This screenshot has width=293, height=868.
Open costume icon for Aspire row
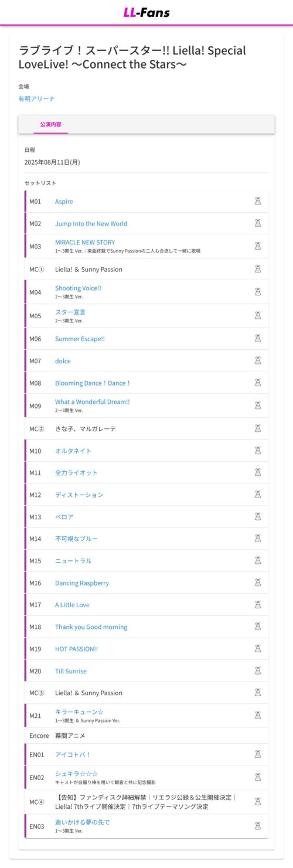(x=257, y=201)
